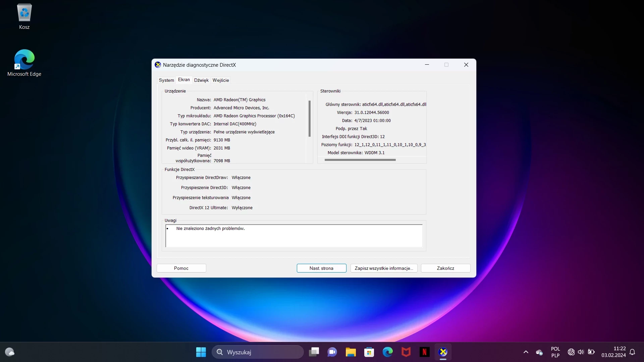The image size is (644, 362).
Task: Click Nie znaleziono żadnych problemów text
Action: 211,229
